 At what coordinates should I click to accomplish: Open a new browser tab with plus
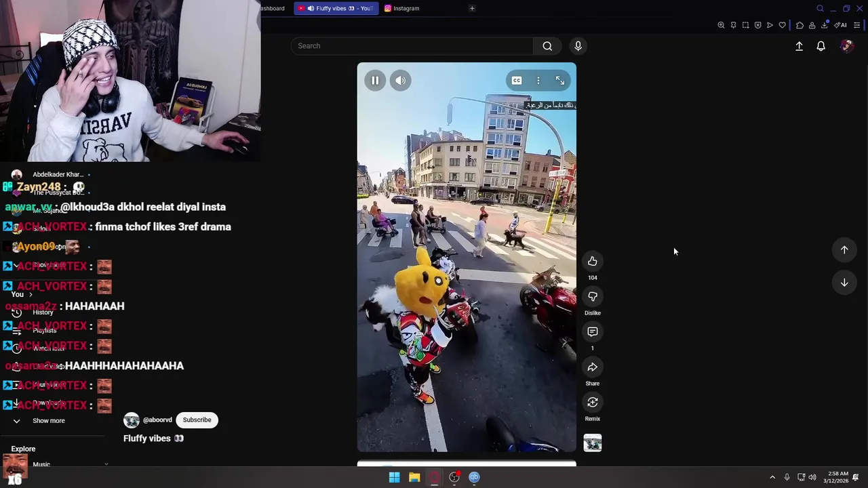(x=472, y=8)
